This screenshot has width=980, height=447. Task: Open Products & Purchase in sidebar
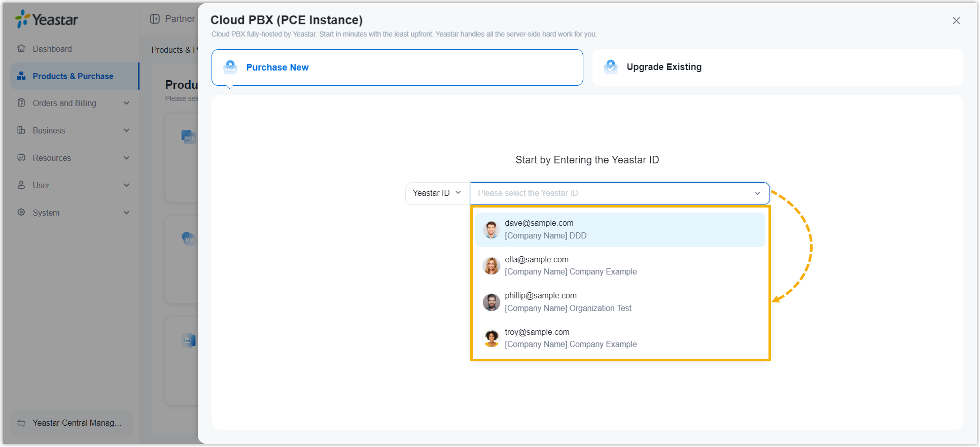[x=73, y=76]
